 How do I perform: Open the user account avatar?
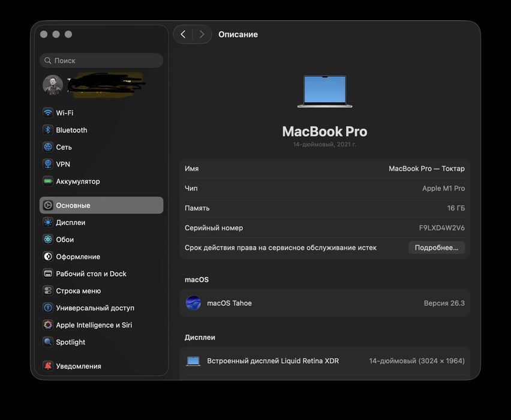pos(53,85)
